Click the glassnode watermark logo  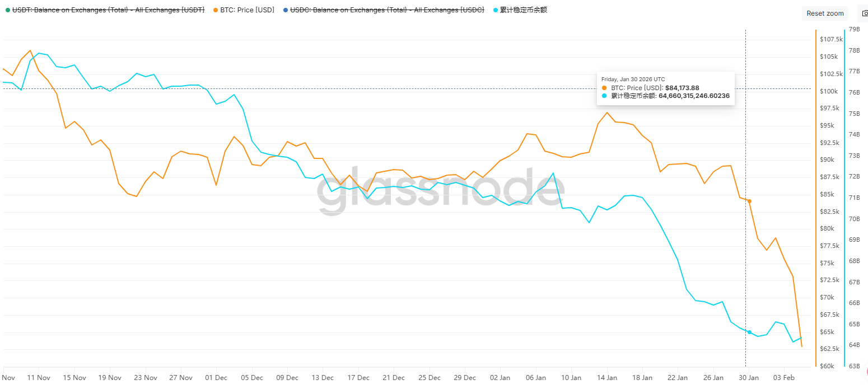pos(440,190)
